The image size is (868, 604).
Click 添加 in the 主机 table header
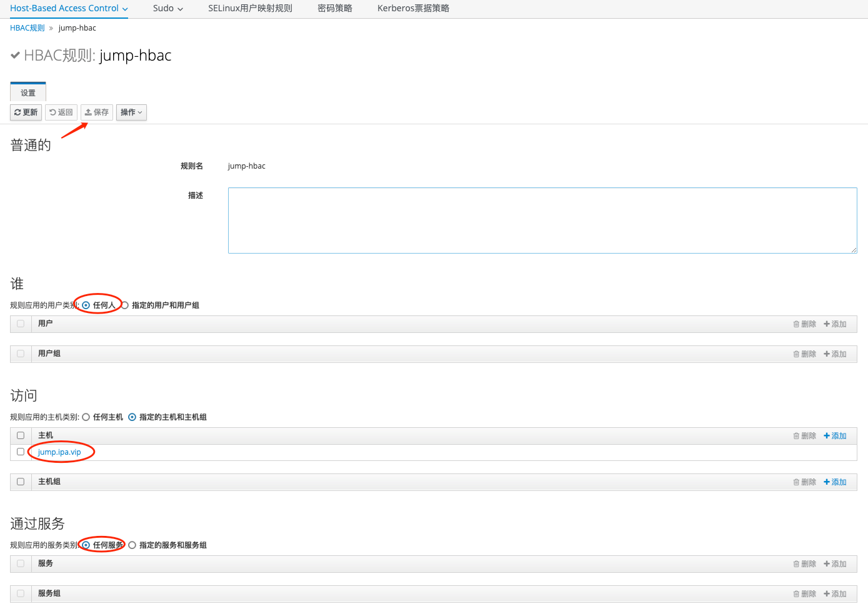pyautogui.click(x=835, y=436)
